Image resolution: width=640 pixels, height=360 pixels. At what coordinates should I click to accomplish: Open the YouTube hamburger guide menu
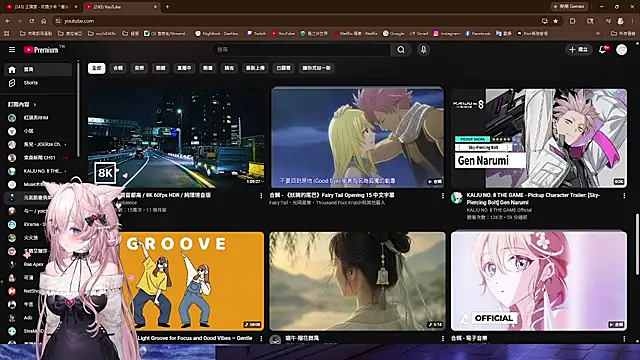[x=12, y=49]
